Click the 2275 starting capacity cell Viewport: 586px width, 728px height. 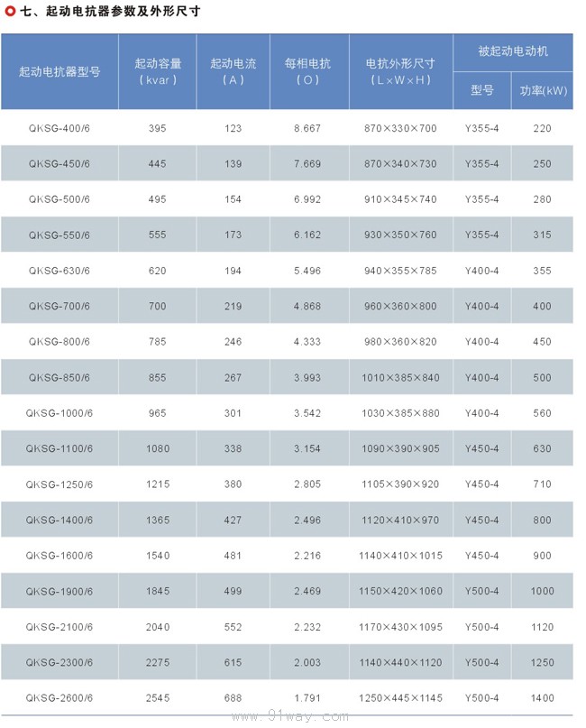pos(158,662)
